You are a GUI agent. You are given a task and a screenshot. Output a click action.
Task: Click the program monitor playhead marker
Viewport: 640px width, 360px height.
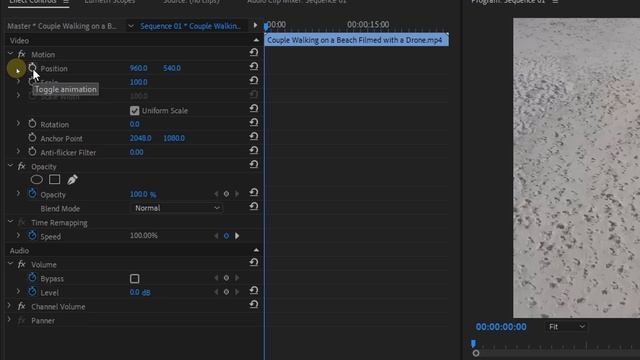click(x=473, y=343)
